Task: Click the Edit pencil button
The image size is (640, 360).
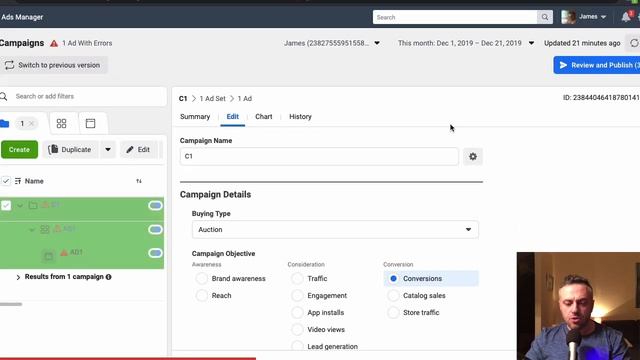Action: [138, 149]
